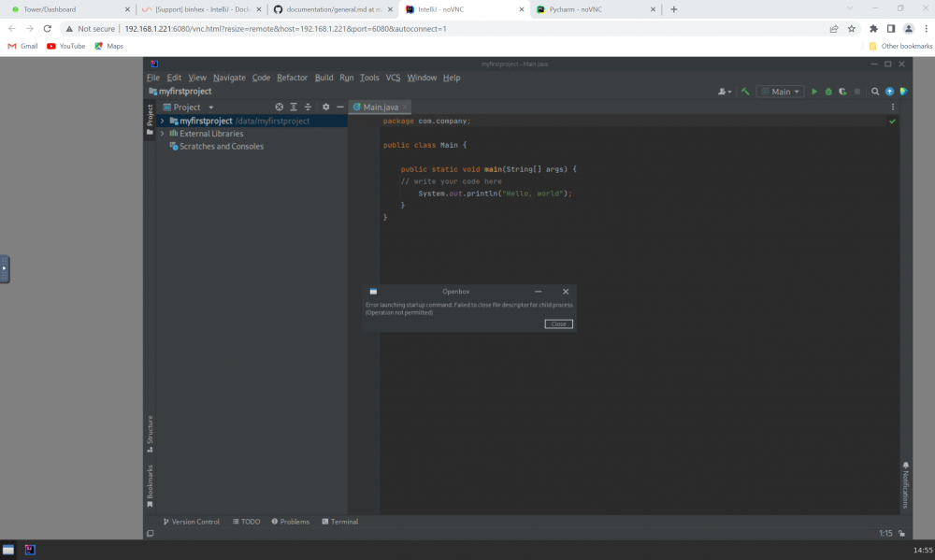Switch to Pycharm - noVNC browser tab
The height and width of the screenshot is (560, 935).
[596, 9]
